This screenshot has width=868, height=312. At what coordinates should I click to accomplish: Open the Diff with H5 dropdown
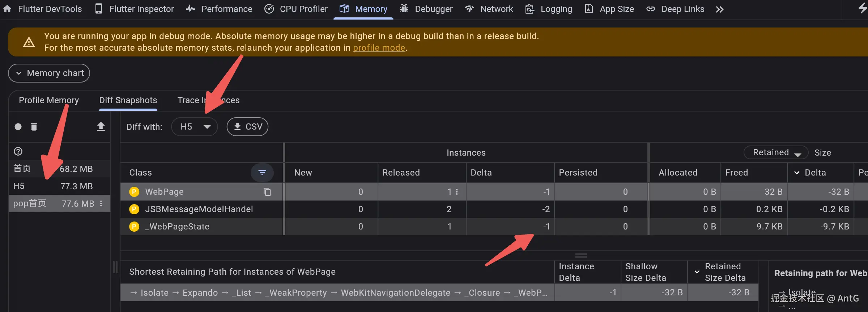click(195, 127)
